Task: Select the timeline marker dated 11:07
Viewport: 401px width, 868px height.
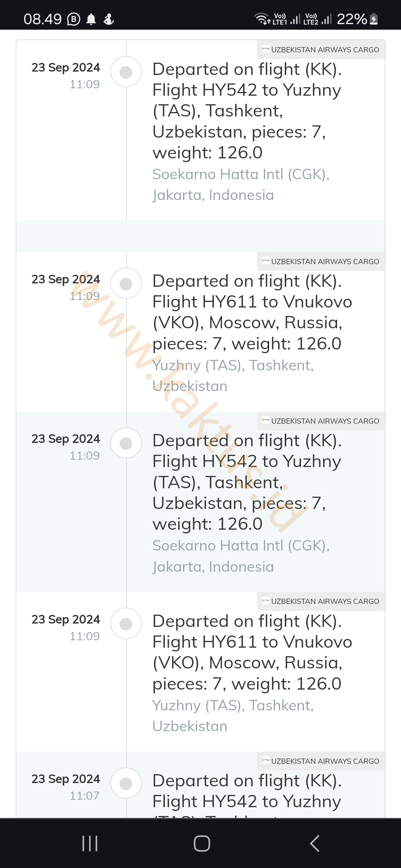Action: (126, 783)
